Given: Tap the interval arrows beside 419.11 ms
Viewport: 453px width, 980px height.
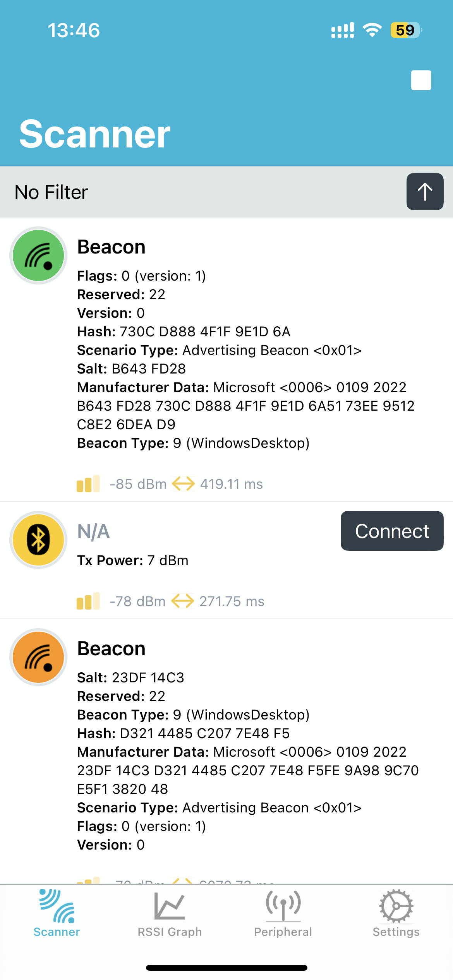Looking at the screenshot, I should (x=183, y=484).
